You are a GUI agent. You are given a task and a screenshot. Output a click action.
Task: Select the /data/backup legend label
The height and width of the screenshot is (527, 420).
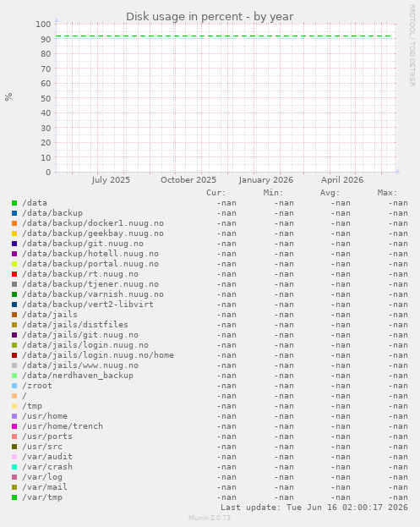[52, 213]
